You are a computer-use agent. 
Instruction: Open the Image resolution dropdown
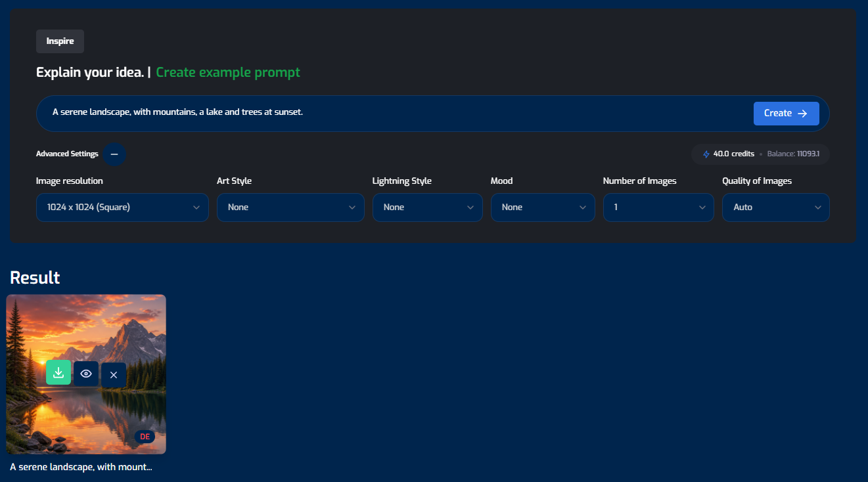point(122,208)
